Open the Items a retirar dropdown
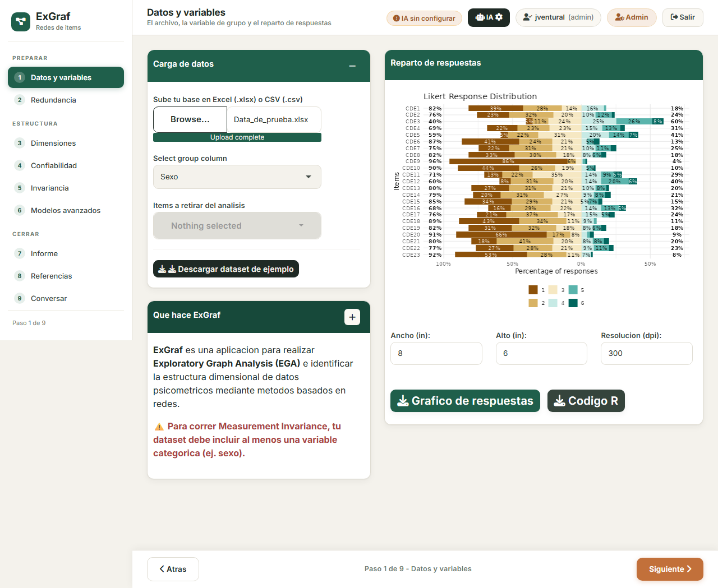Viewport: 718px width, 588px height. 237,226
